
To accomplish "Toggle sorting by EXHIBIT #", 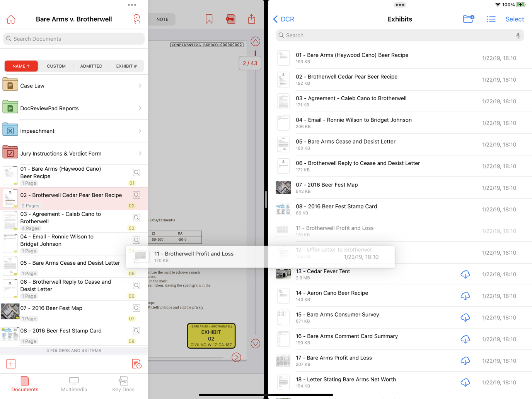I will point(126,66).
